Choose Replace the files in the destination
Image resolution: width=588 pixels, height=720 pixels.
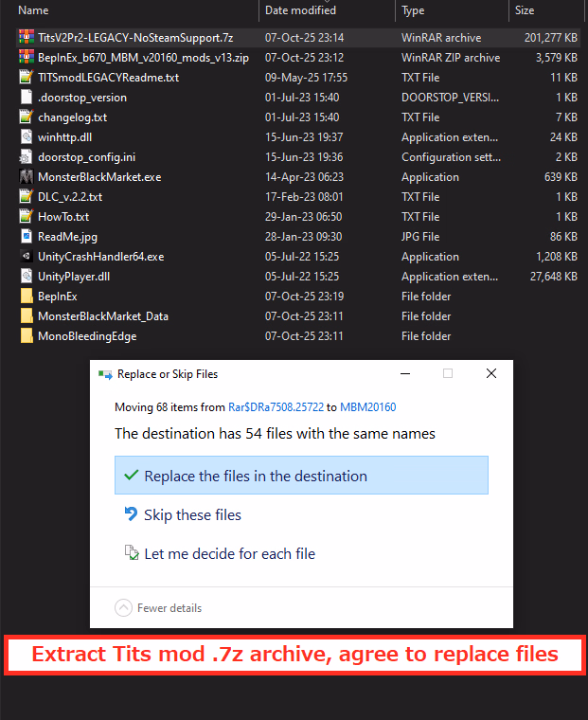point(301,476)
